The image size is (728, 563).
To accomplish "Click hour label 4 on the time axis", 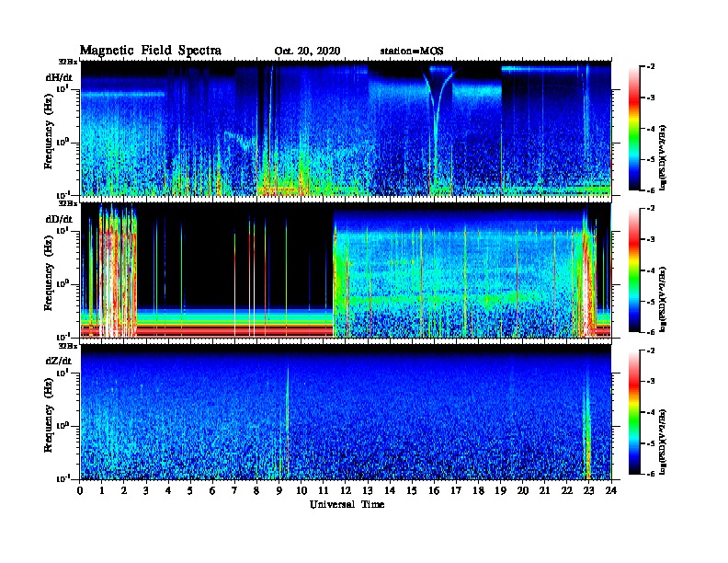I will 168,490.
